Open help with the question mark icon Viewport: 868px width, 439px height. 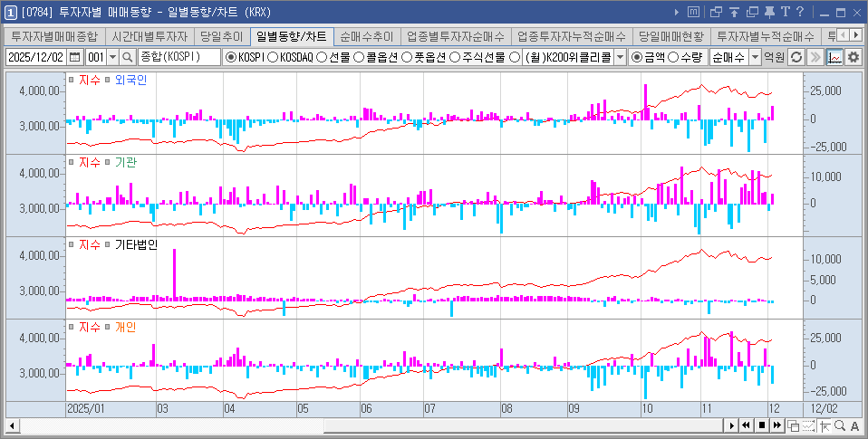click(x=799, y=12)
